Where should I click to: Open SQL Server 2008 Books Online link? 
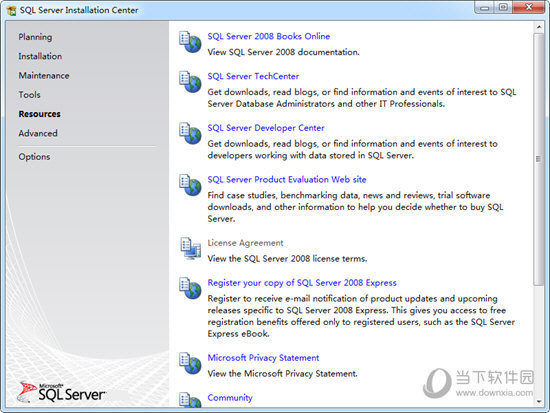(269, 36)
